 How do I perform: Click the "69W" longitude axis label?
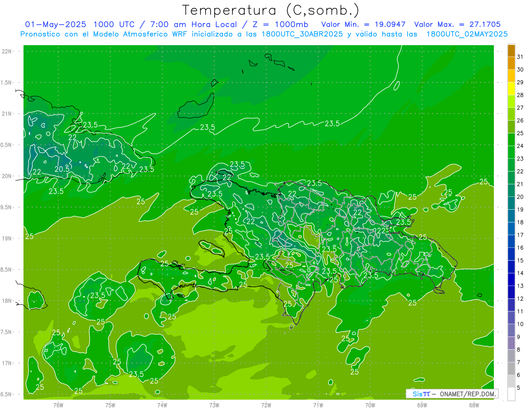point(422,405)
